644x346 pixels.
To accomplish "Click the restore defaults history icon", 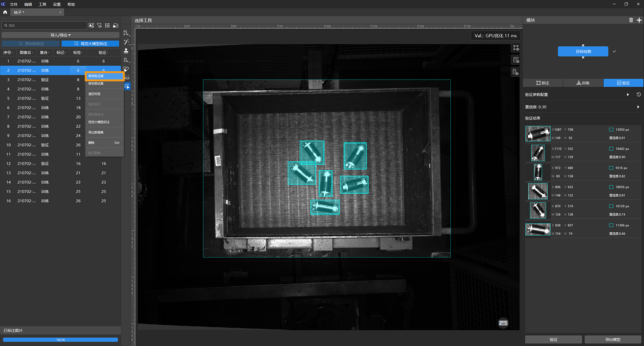I will 639,94.
